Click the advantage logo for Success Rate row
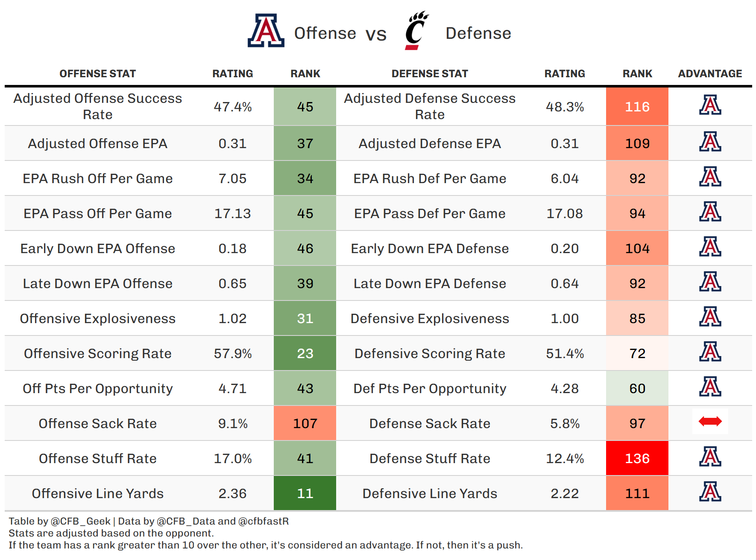 [710, 105]
